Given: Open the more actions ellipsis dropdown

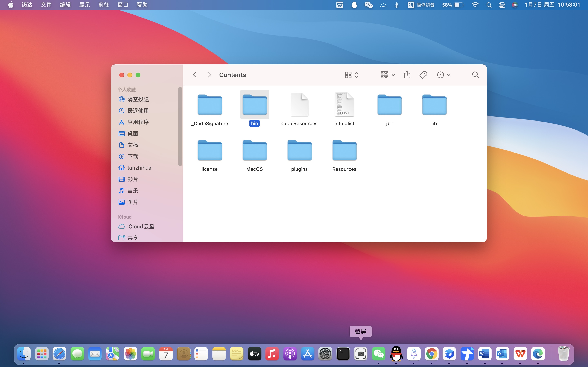Looking at the screenshot, I should [443, 75].
